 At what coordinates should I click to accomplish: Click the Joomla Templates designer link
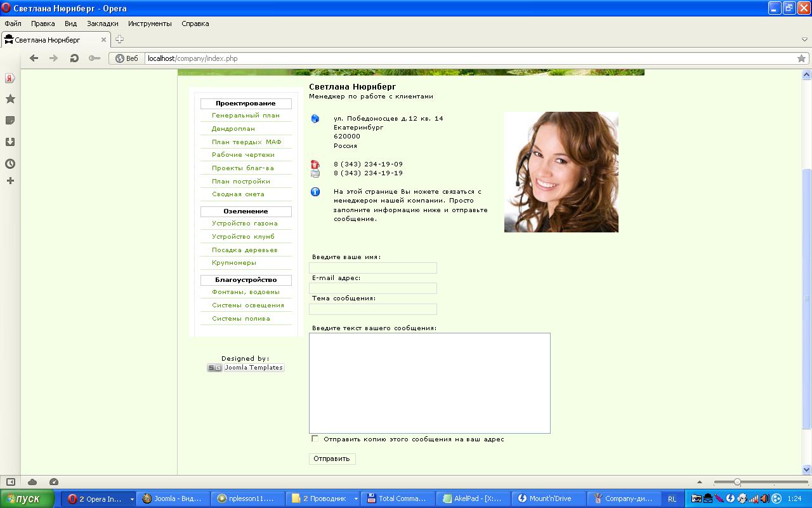pos(246,368)
